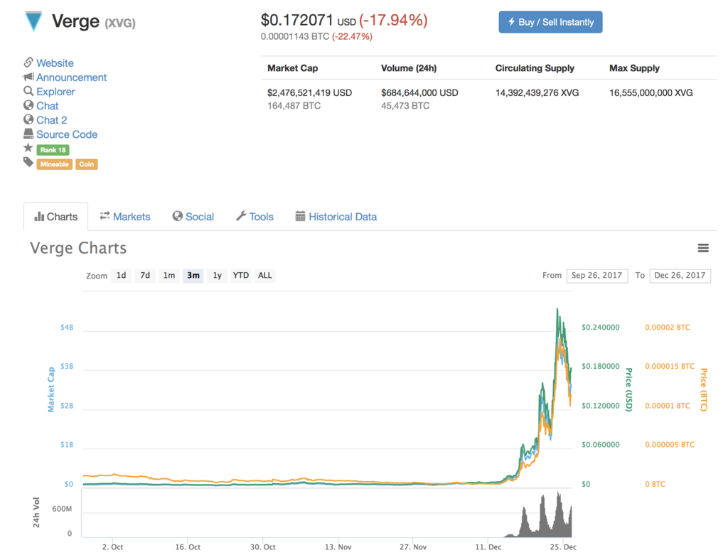Click the Coin tag
Screen dimensions: 728x560
[x=86, y=164]
